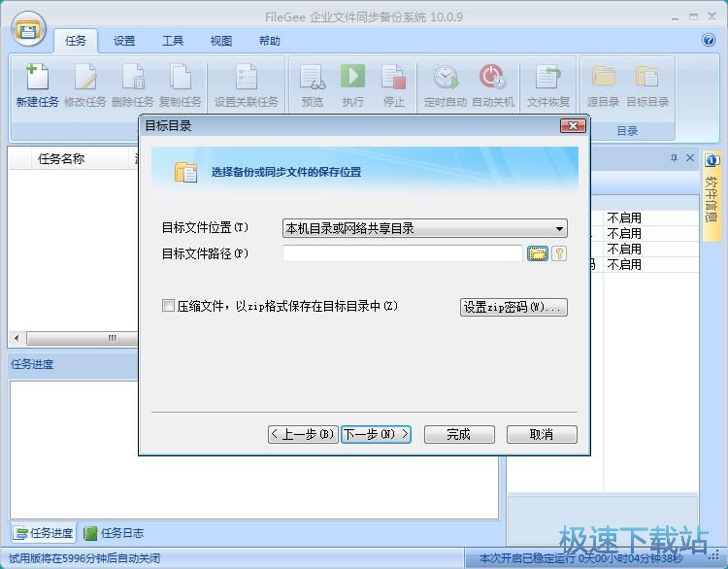Click the target file path (目标文件路径) input field
Viewport: 728px width, 569px height.
click(403, 253)
